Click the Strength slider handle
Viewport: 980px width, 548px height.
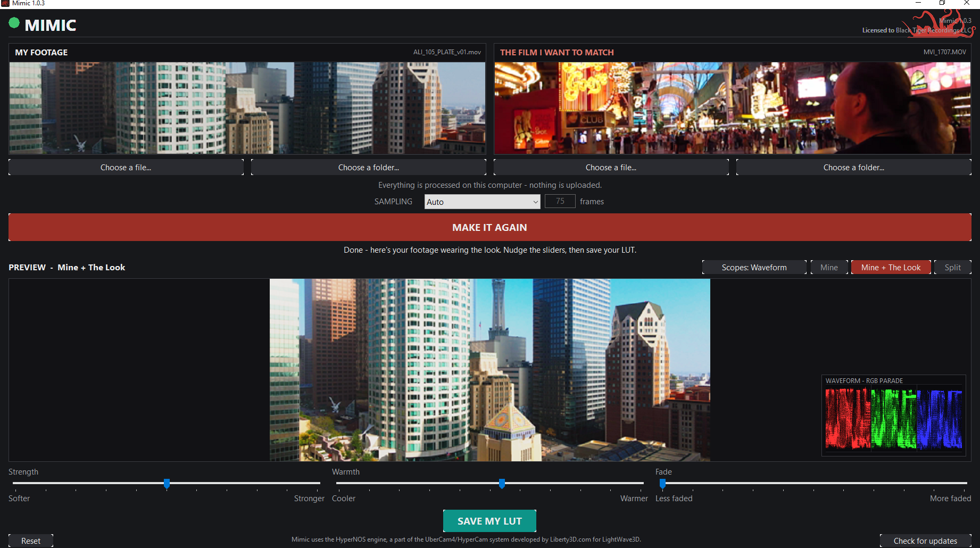click(x=167, y=484)
